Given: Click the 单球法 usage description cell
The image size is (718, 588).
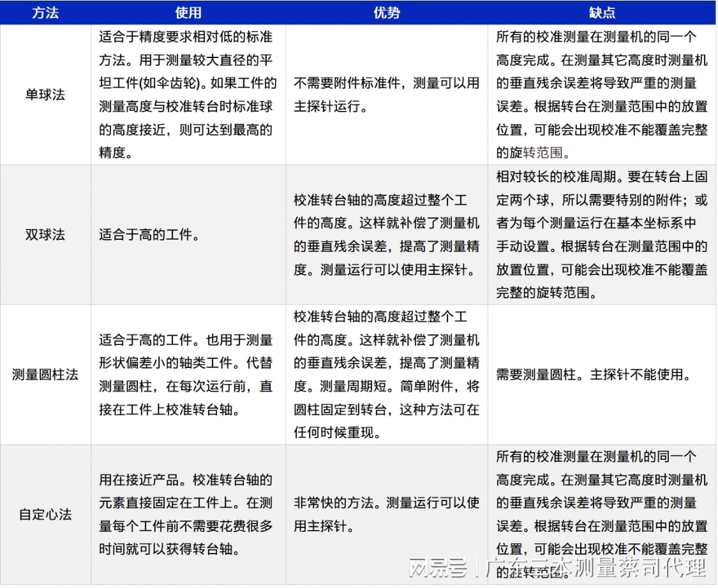Looking at the screenshot, I should pos(188,95).
